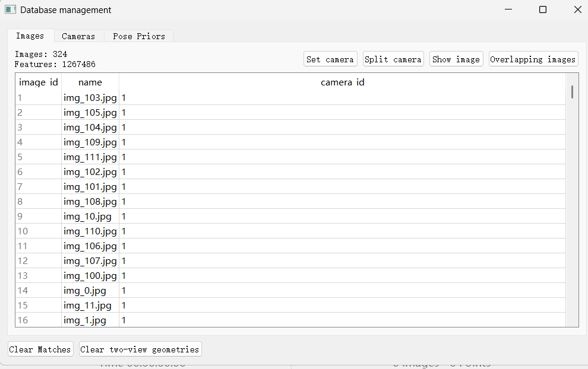This screenshot has width=588, height=369.
Task: Select the Images tab
Action: pyautogui.click(x=30, y=36)
